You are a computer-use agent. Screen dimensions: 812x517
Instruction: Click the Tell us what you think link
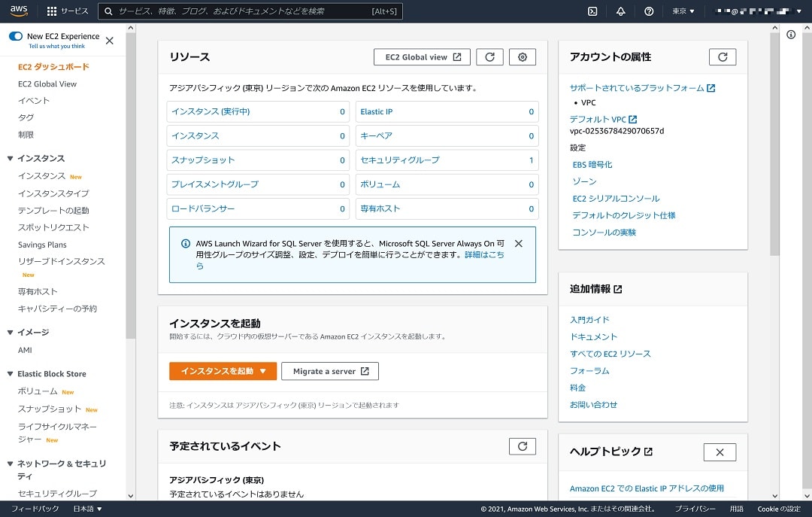[57, 46]
